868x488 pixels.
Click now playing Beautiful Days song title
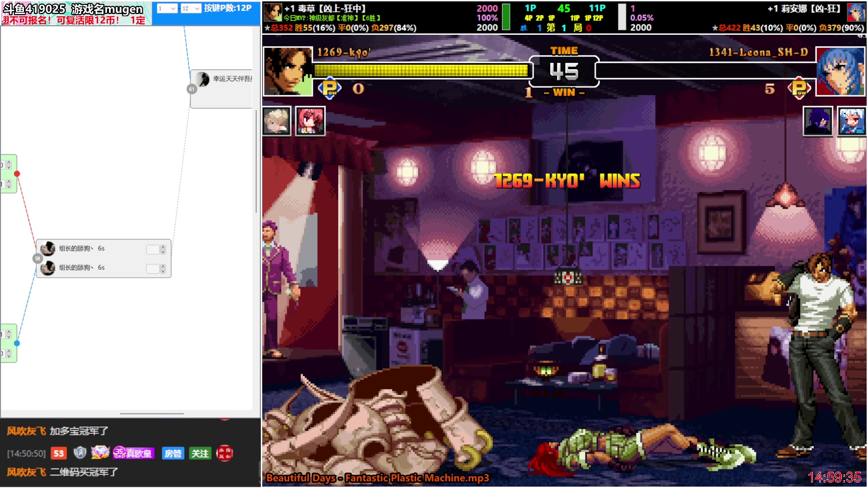click(378, 478)
